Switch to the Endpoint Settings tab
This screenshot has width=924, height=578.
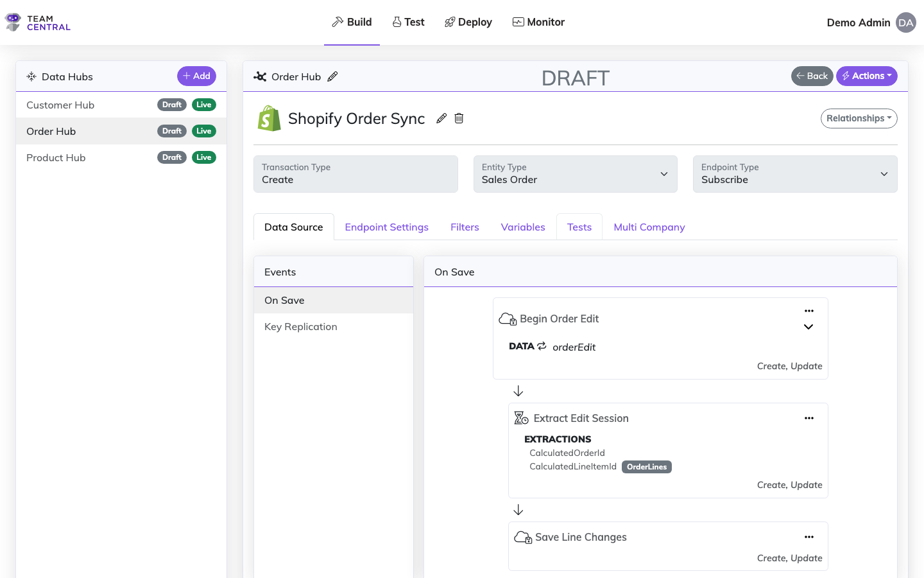(x=386, y=227)
